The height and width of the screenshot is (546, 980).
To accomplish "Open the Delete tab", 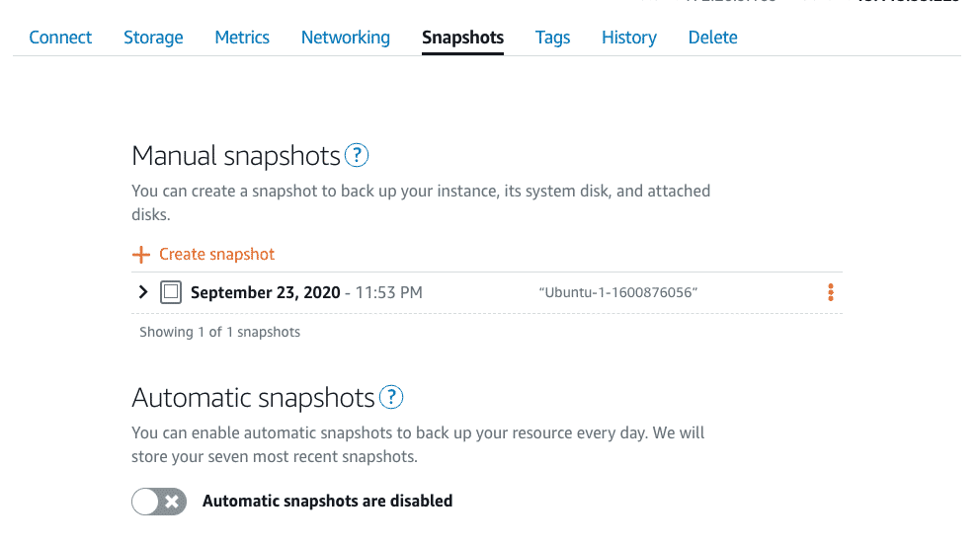I will 712,38.
